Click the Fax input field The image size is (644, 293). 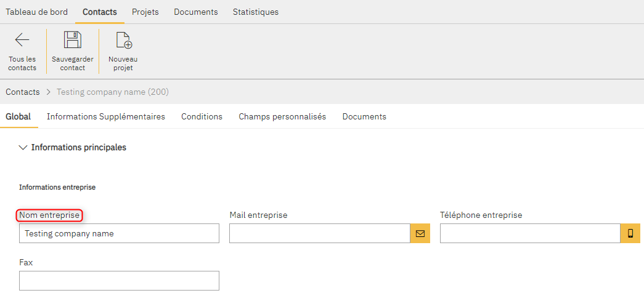[x=119, y=280]
